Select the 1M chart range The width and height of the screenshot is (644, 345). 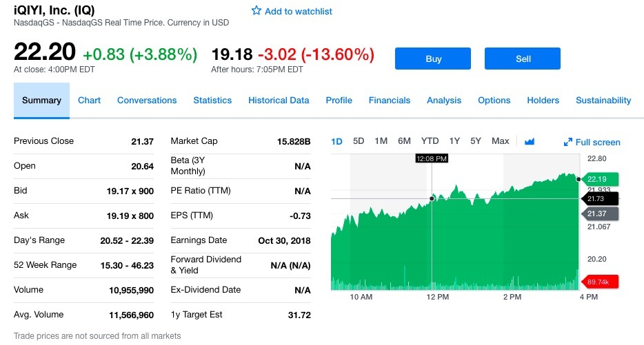(381, 141)
